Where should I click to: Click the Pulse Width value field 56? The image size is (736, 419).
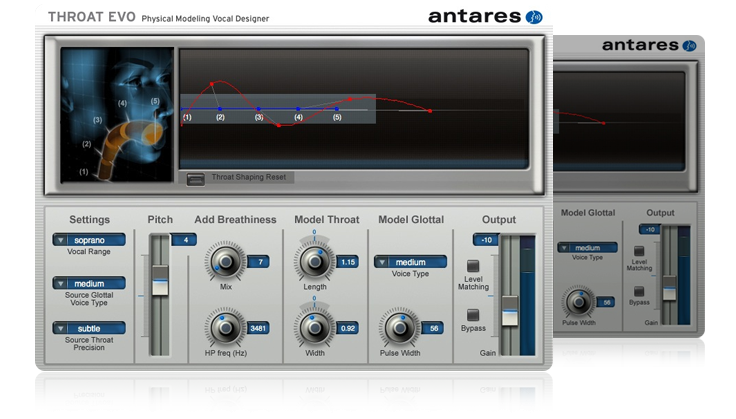coord(433,328)
